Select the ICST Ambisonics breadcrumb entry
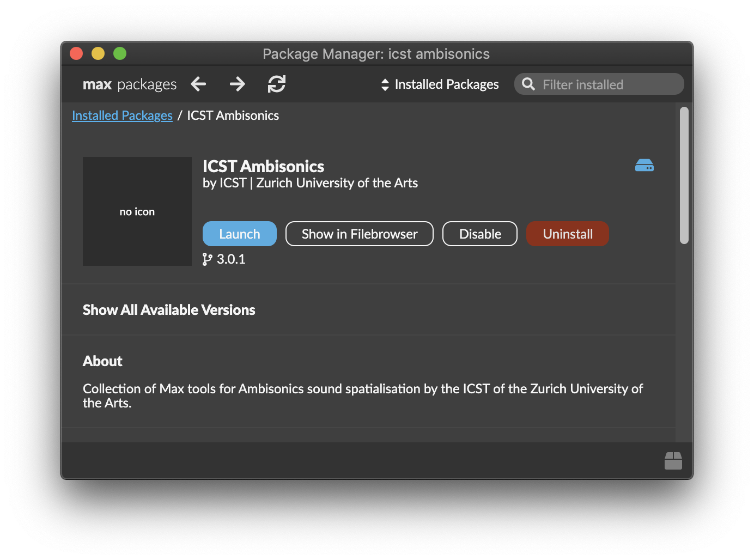The height and width of the screenshot is (560, 754). [233, 115]
